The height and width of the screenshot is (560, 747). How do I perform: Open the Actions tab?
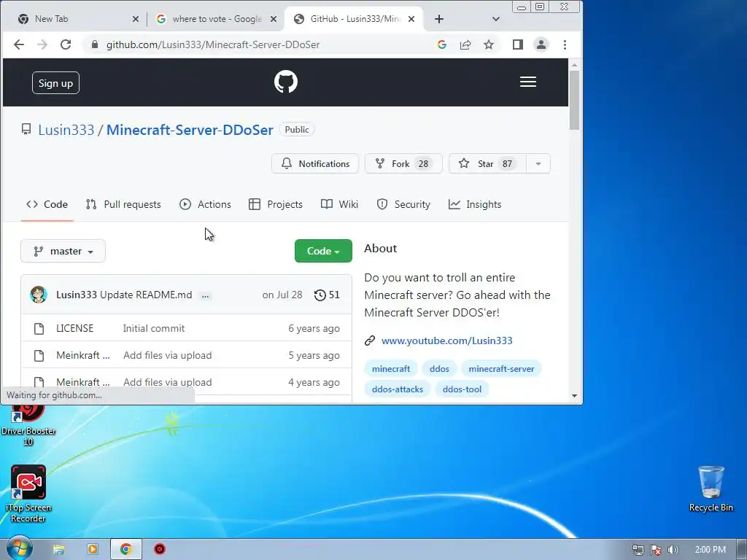click(205, 204)
